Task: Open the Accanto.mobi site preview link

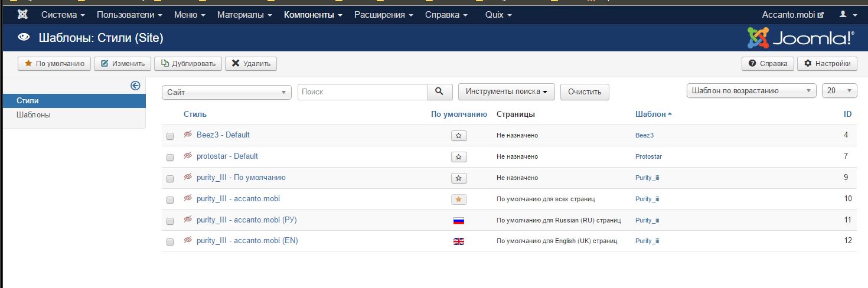Action: coord(792,14)
